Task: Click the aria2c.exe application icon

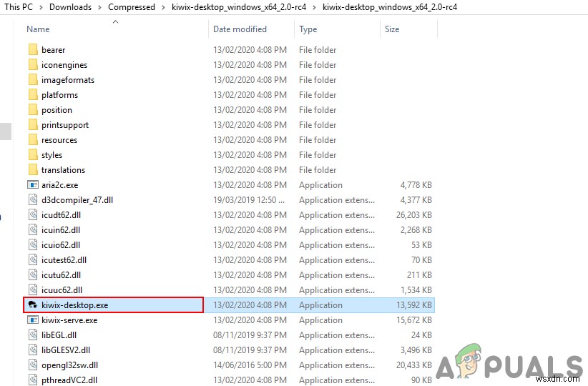Action: (x=33, y=184)
